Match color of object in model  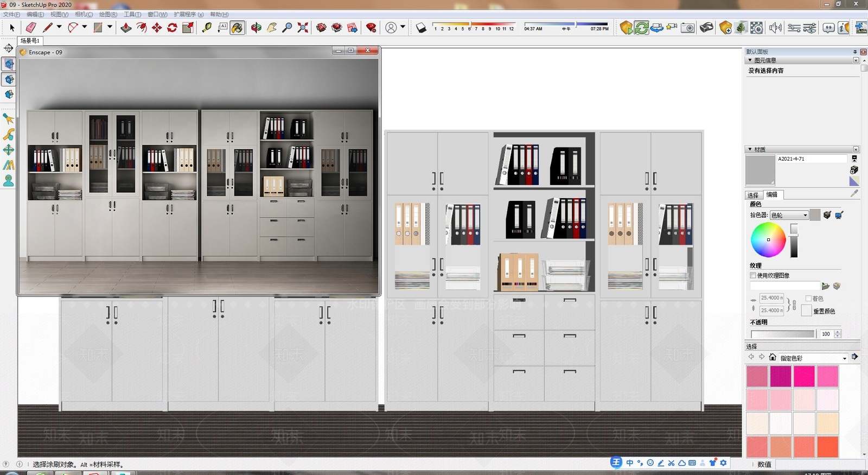click(x=827, y=216)
